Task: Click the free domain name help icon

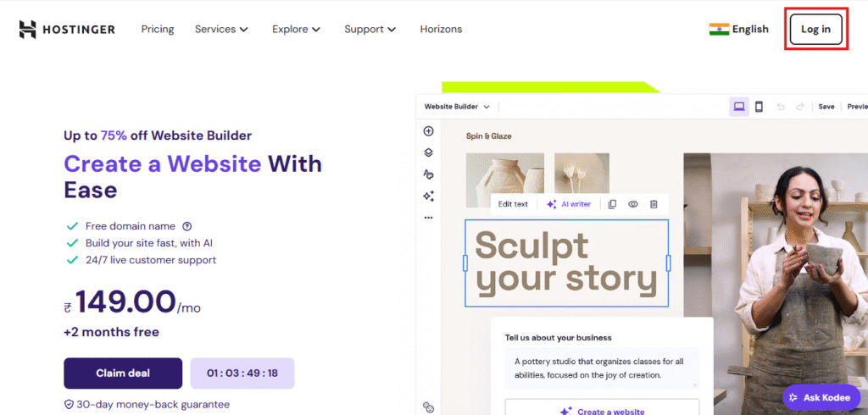Action: (x=187, y=226)
